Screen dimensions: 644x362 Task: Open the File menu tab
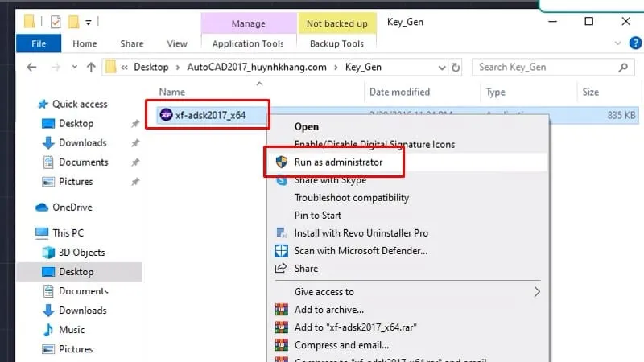(x=39, y=44)
